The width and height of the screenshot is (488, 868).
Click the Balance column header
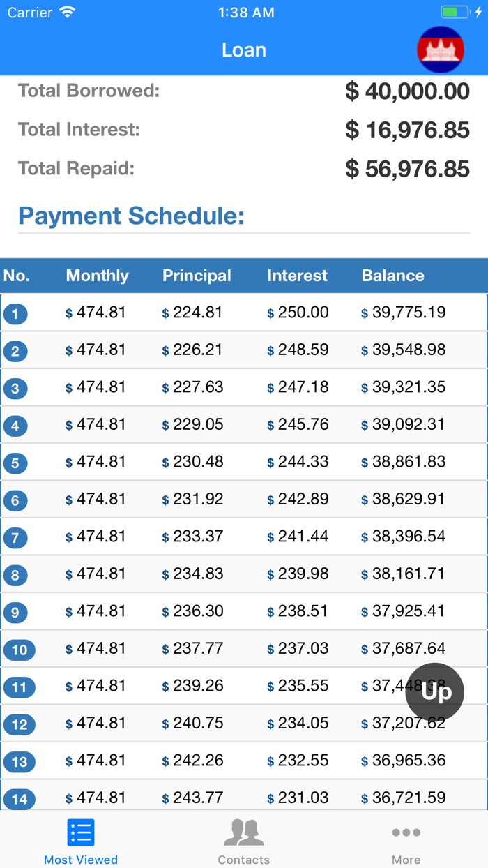click(392, 276)
